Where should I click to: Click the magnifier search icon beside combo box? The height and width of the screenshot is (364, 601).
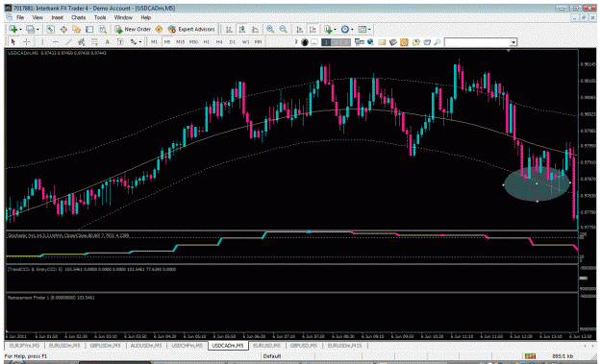coord(437,42)
